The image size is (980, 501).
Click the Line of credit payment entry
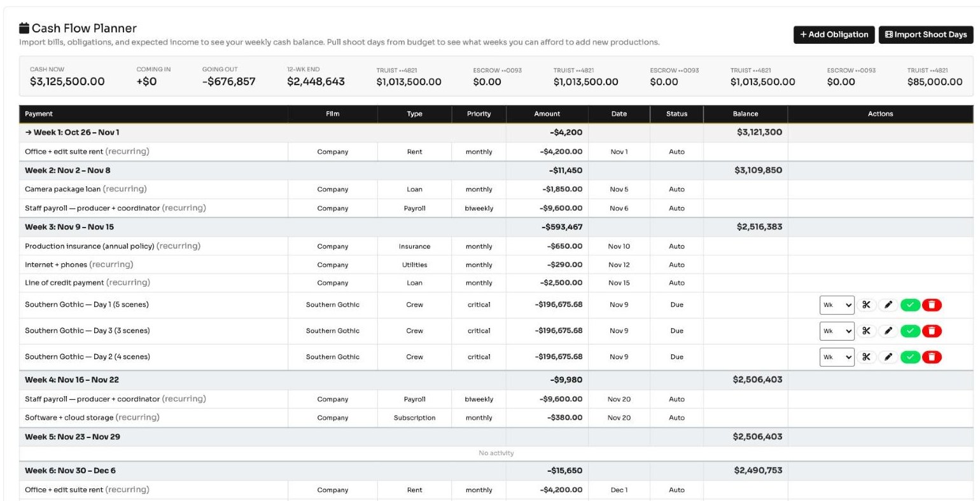[496, 283]
